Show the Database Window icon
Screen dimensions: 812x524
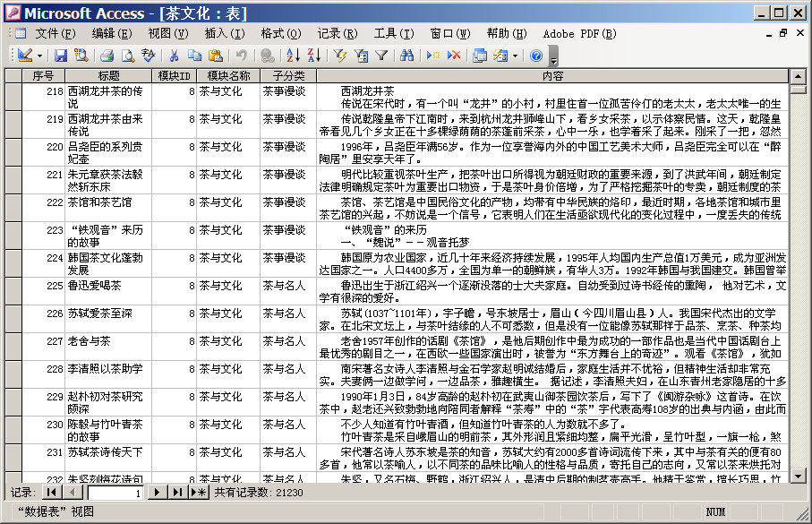click(x=480, y=55)
